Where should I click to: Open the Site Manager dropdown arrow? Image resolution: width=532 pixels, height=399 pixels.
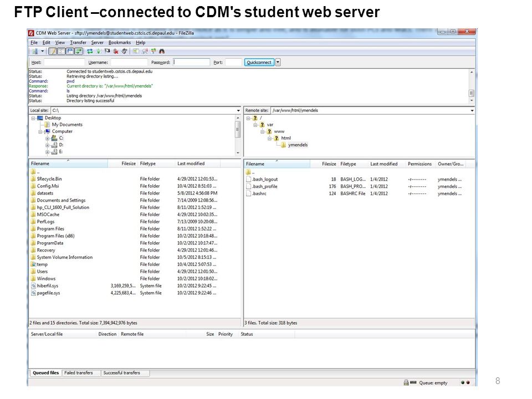[43, 51]
